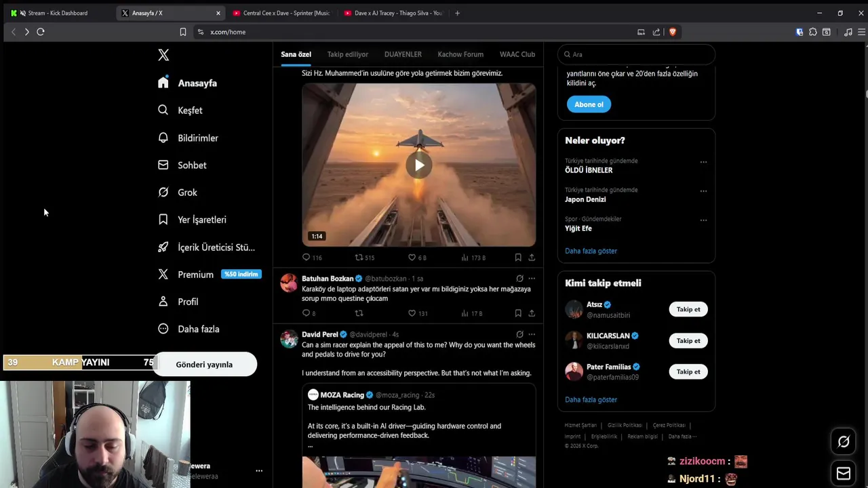Switch to Kachow Forum tab
The image size is (868, 488).
tap(460, 54)
